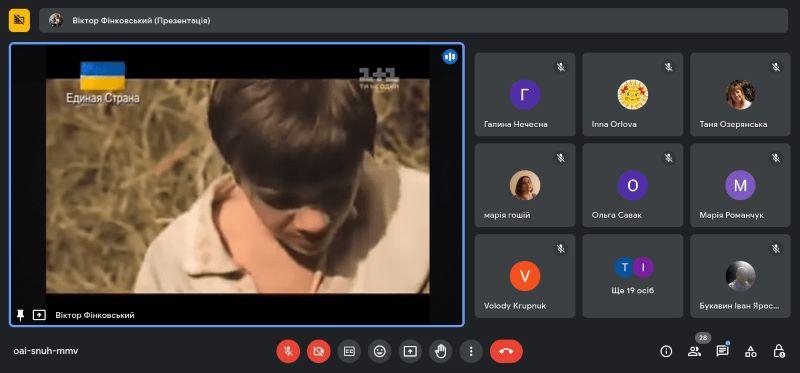The height and width of the screenshot is (373, 800).
Task: Click the T avatar in overflow tile
Action: 623,267
